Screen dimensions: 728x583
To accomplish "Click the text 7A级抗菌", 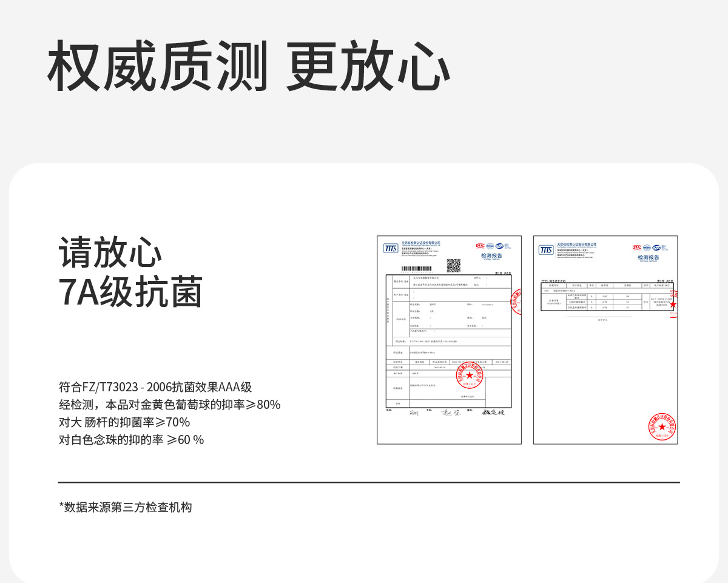I will tap(130, 292).
